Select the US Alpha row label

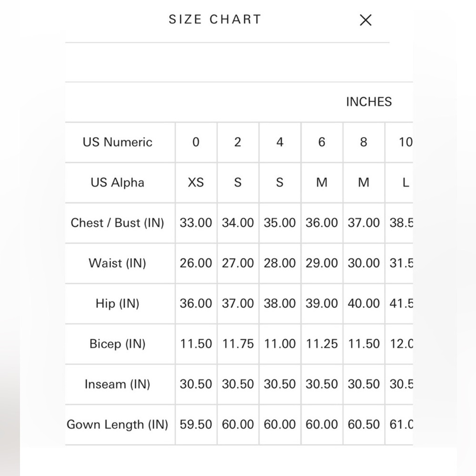coord(118,182)
